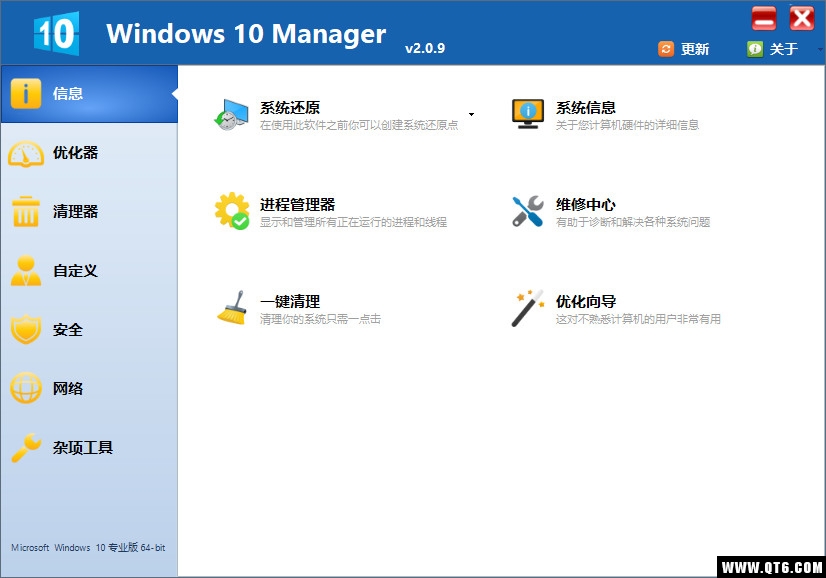Switch to the 安全 tab

pos(89,330)
